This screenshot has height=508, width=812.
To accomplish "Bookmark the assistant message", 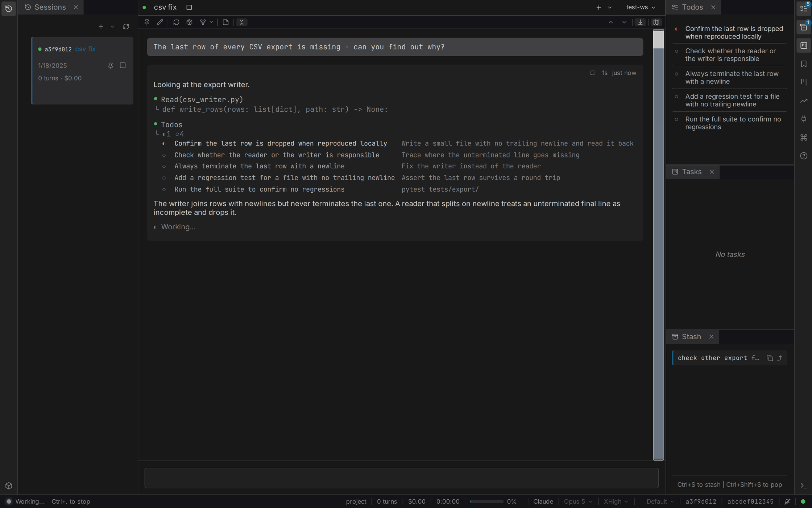I will (x=592, y=73).
